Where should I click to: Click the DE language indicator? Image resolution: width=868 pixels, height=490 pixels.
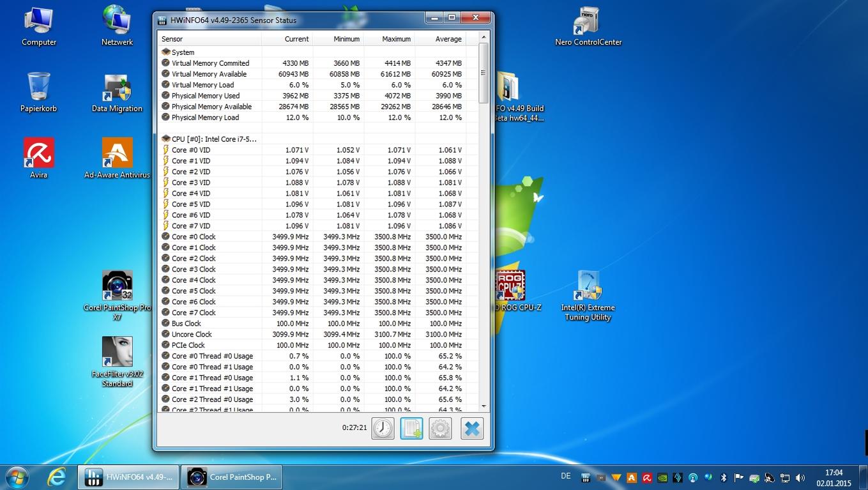pos(565,476)
